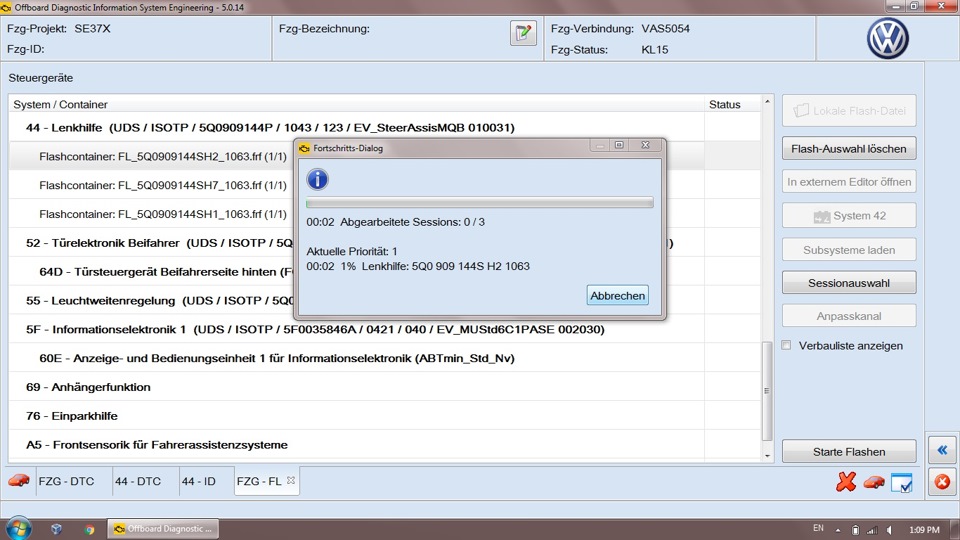The width and height of the screenshot is (960, 540).
Task: Click the VAS5054 connection value
Action: point(666,28)
